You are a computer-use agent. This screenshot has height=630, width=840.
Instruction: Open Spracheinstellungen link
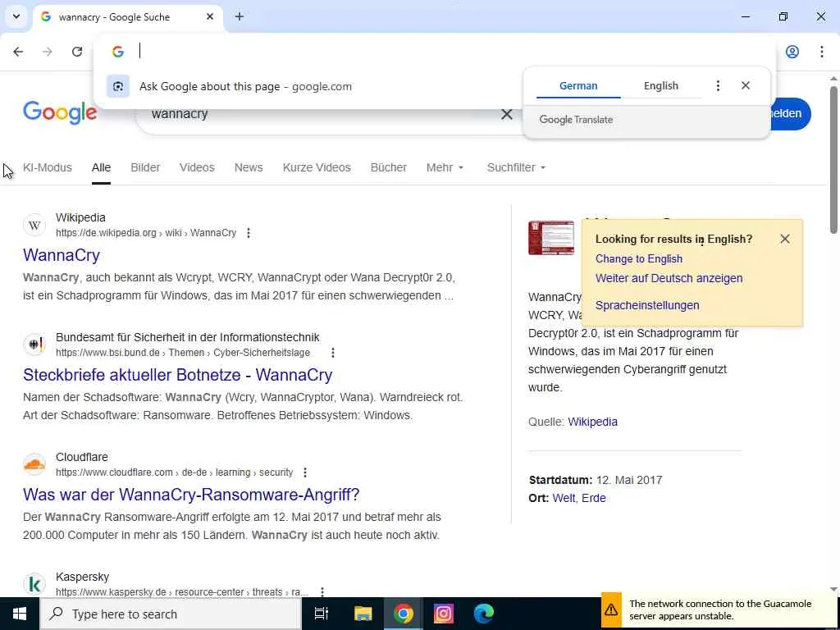tap(647, 305)
